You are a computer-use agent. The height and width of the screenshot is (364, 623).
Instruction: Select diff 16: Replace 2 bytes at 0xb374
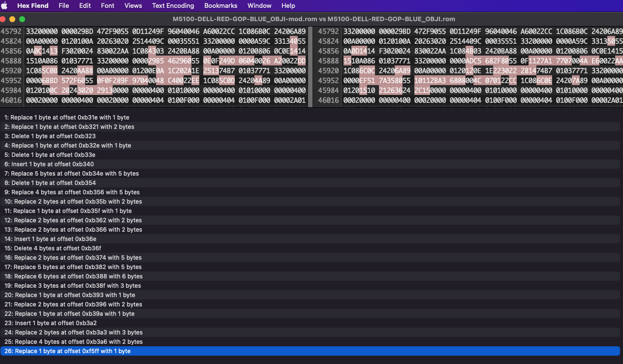[x=310, y=258]
